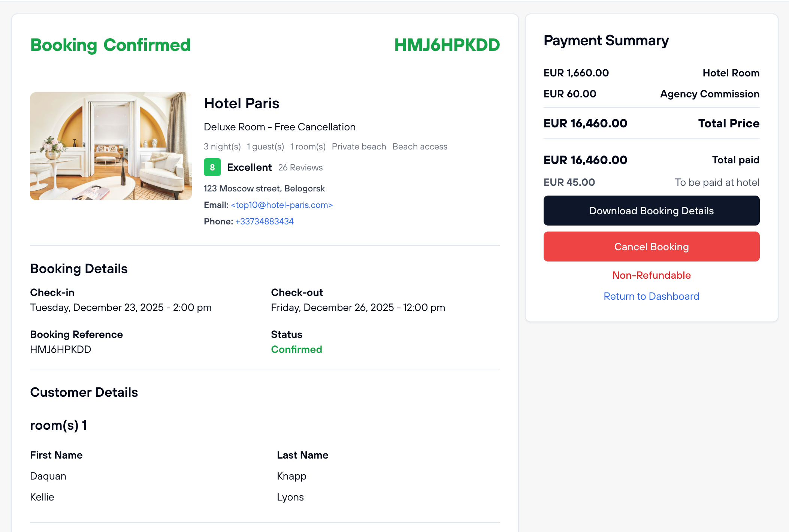Click the Payment Summary heading
Viewport: 789px width, 532px height.
[x=606, y=40]
